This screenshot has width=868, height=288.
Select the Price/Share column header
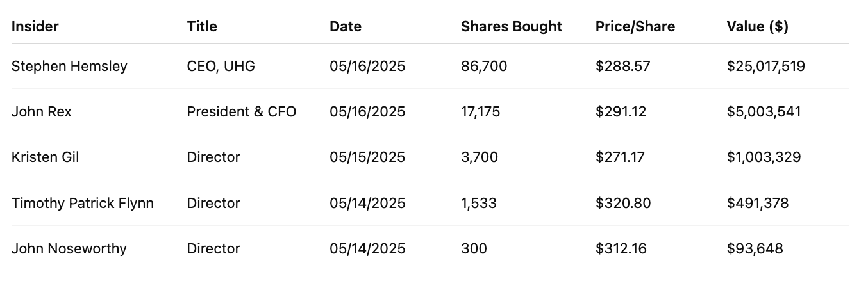[x=635, y=27]
